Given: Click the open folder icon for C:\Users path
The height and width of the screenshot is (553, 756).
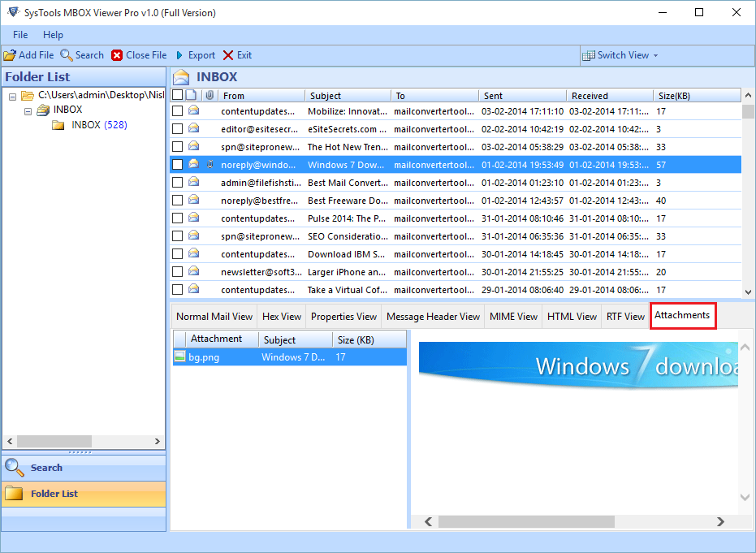Looking at the screenshot, I should click(x=28, y=96).
